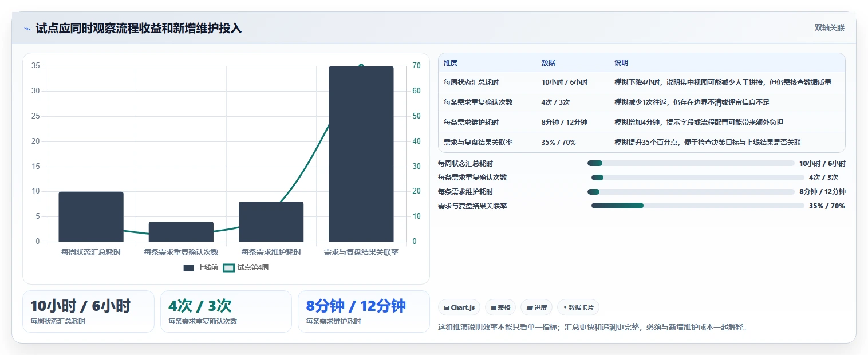Click the 进度 chip

(x=536, y=307)
